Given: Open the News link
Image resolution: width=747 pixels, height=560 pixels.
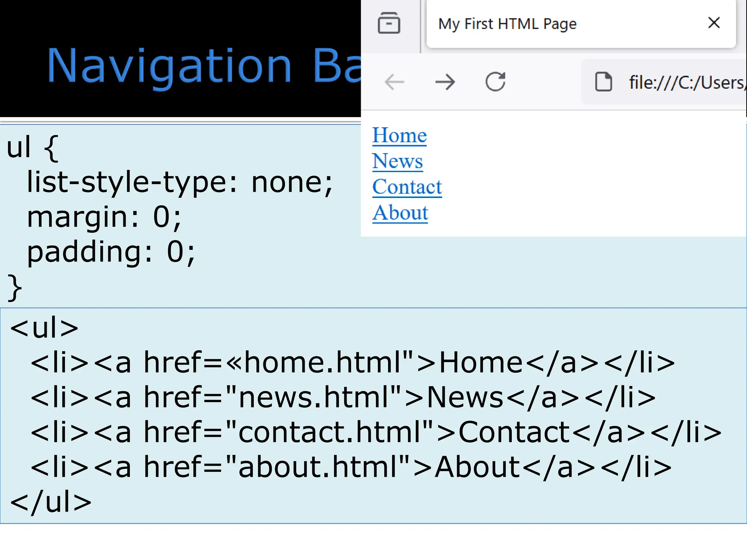Looking at the screenshot, I should (x=397, y=161).
